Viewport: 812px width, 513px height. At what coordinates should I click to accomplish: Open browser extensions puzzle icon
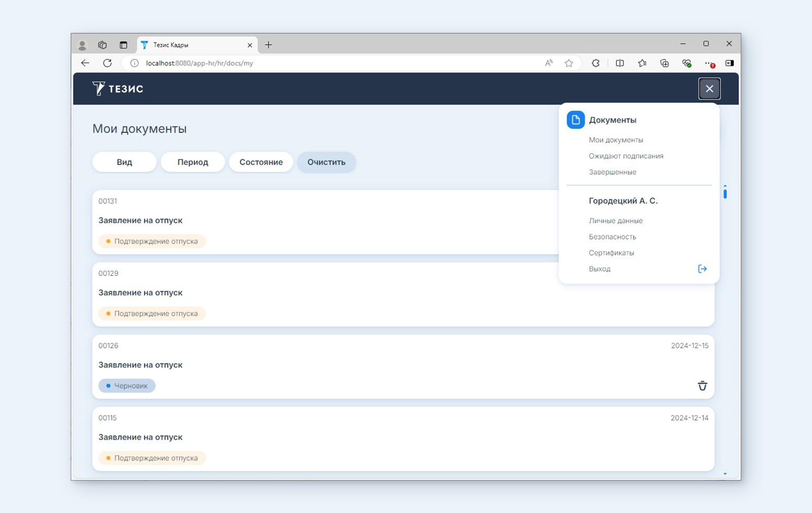pyautogui.click(x=596, y=63)
